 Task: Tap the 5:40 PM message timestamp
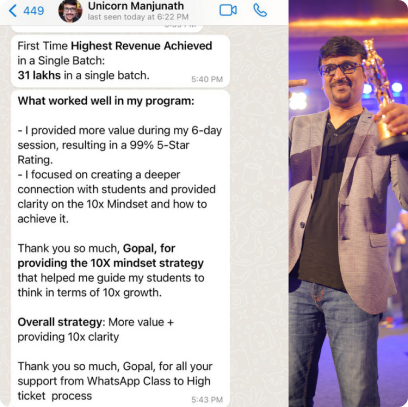pyautogui.click(x=207, y=79)
